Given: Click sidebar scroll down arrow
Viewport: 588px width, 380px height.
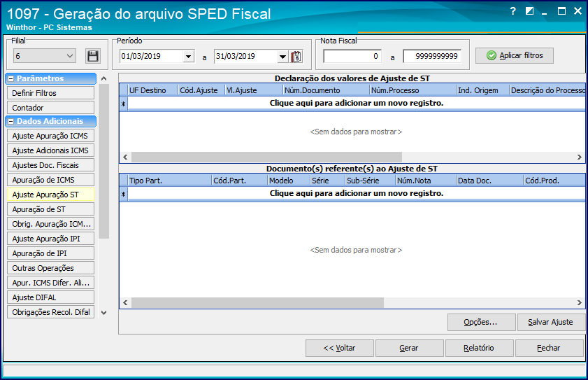Looking at the screenshot, I should click(104, 312).
